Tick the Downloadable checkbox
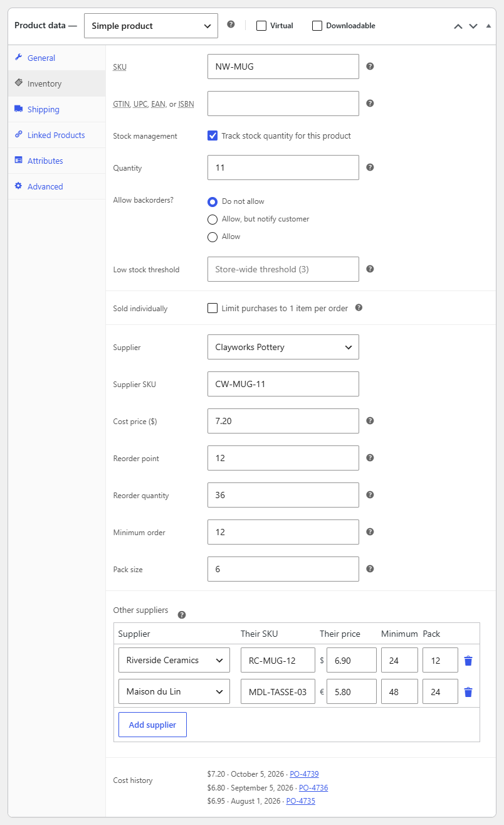 (317, 26)
